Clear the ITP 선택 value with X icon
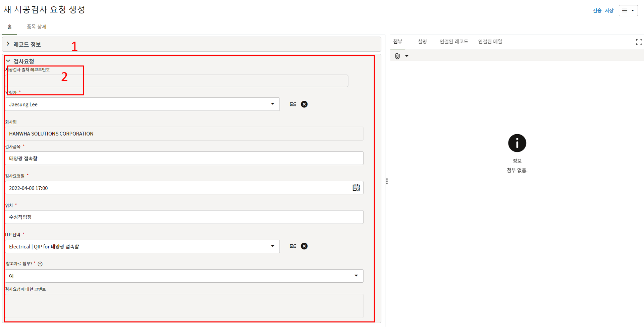The height and width of the screenshot is (329, 644). [304, 246]
